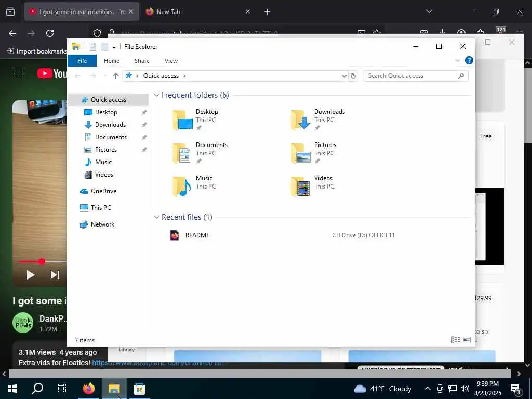Viewport: 532px width, 399px height.
Task: Switch to the New Tab in Firefox
Action: (197, 11)
